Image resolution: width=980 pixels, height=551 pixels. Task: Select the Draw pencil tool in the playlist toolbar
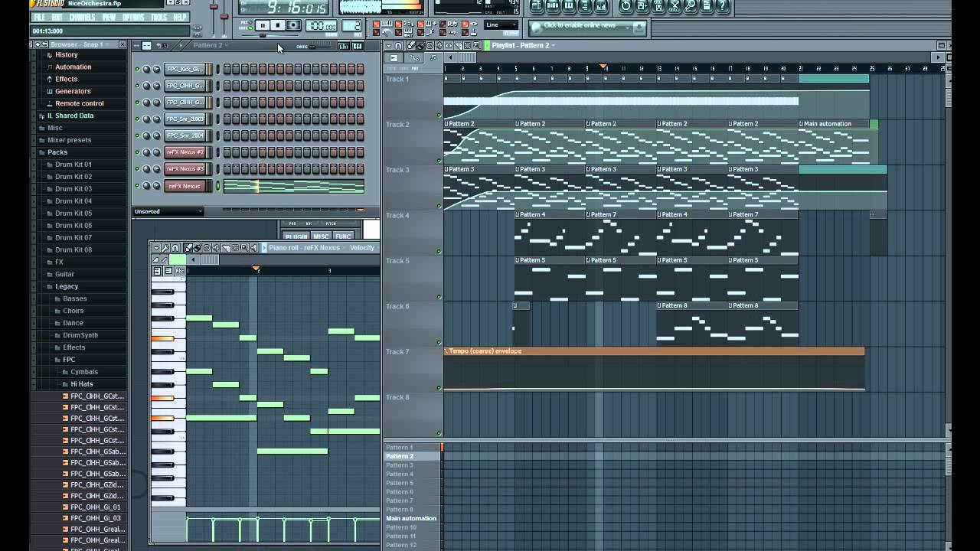(411, 46)
